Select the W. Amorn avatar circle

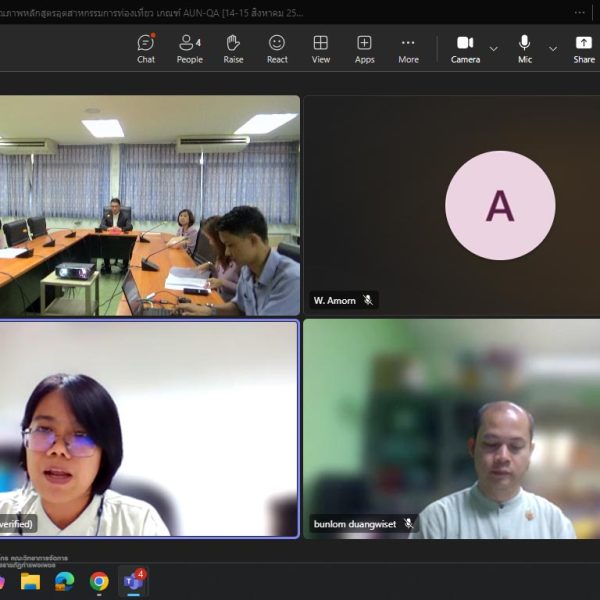coord(499,206)
